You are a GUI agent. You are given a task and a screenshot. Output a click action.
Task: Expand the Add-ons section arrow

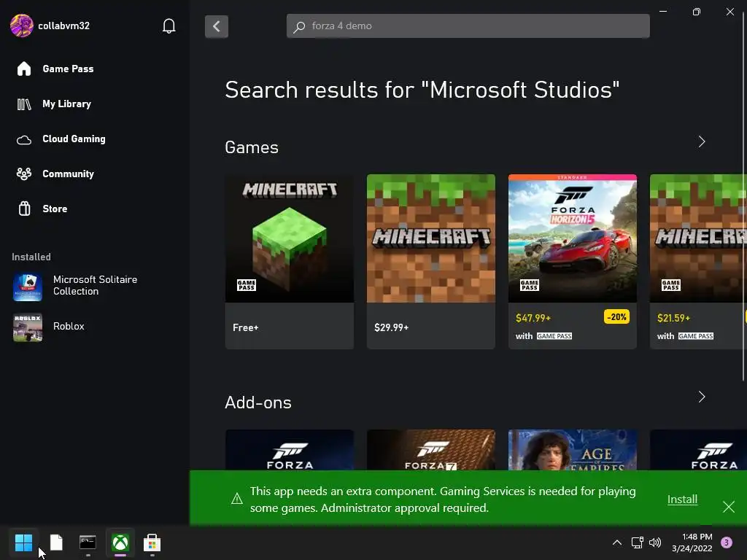tap(701, 397)
